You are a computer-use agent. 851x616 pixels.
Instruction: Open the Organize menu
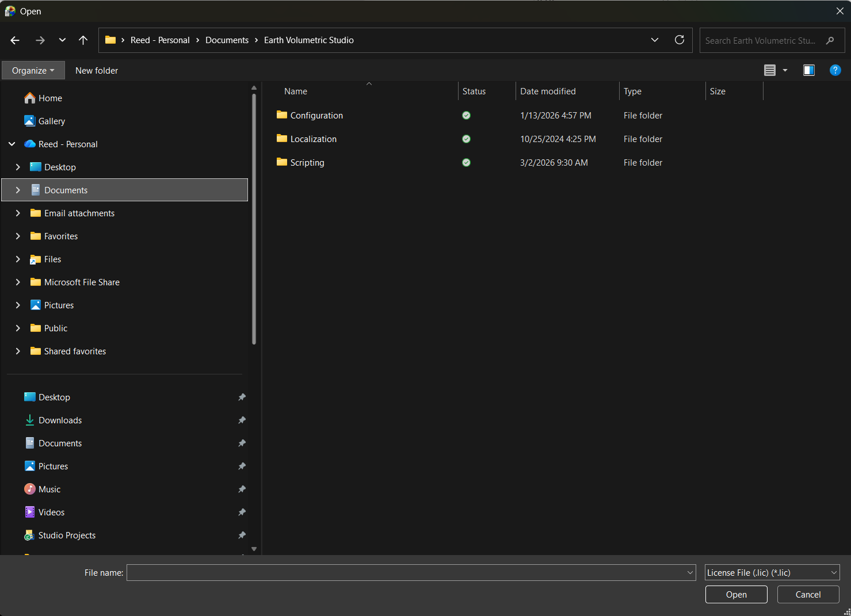coord(33,70)
